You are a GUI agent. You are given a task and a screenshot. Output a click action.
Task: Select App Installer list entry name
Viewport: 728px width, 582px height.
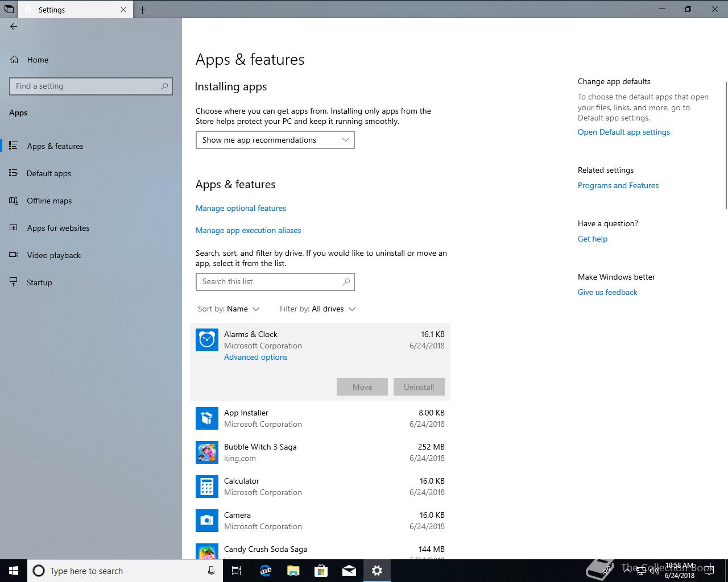tap(246, 413)
